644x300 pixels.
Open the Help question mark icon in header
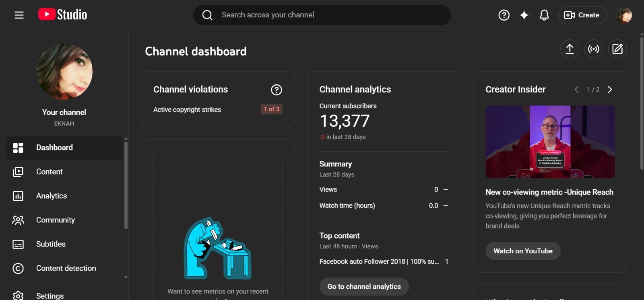[504, 15]
